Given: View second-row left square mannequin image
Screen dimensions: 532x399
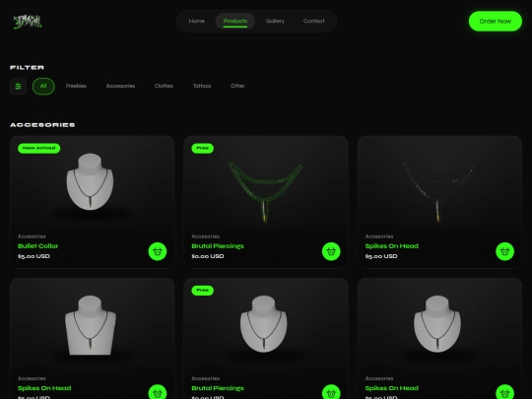Looking at the screenshot, I should click(91, 325).
